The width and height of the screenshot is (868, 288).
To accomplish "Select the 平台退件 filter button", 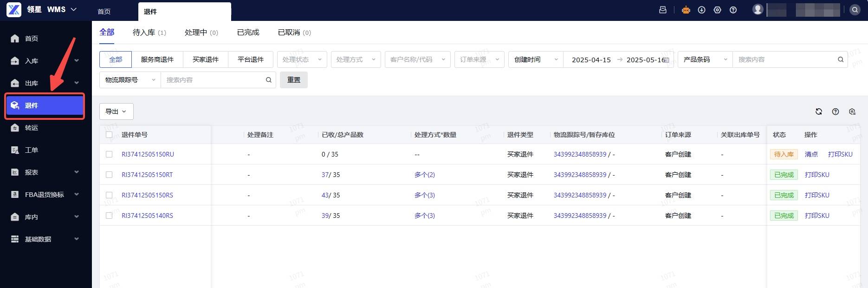I will [x=251, y=59].
